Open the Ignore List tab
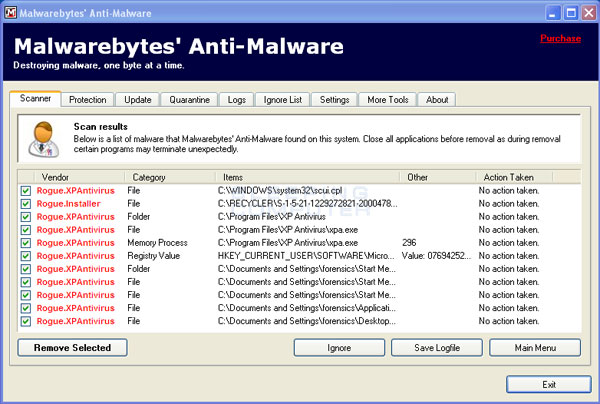 tap(283, 100)
